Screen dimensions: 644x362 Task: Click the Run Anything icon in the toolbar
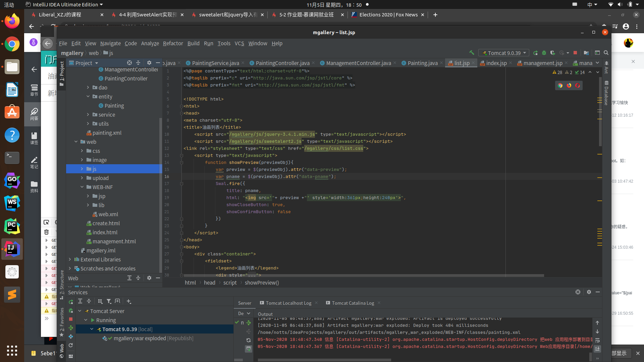point(597,53)
